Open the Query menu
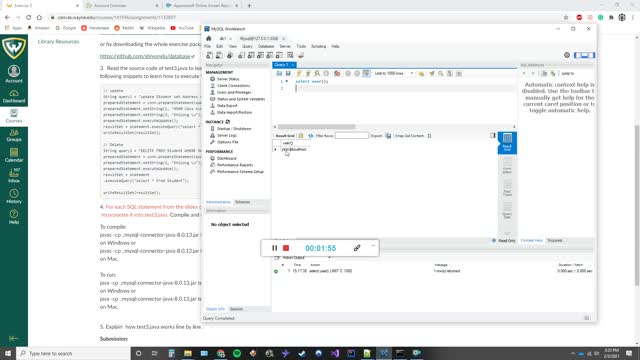 (247, 47)
